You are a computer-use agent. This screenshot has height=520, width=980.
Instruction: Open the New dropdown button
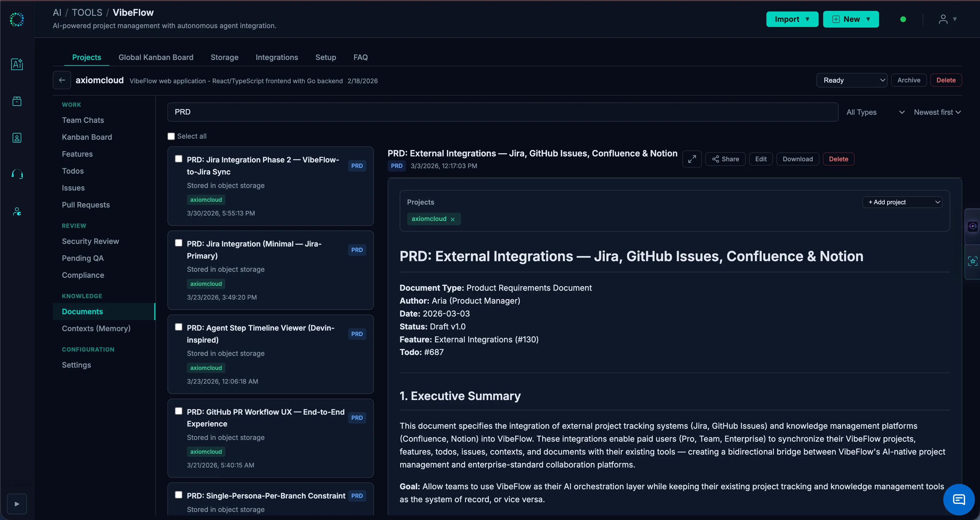851,19
